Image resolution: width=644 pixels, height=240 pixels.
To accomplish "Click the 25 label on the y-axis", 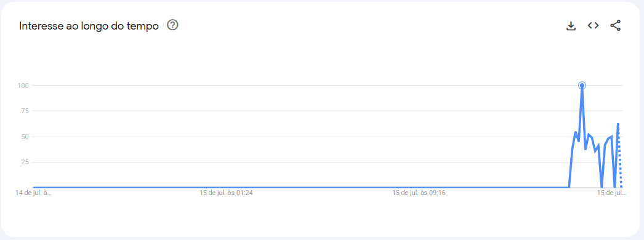I will tap(23, 162).
